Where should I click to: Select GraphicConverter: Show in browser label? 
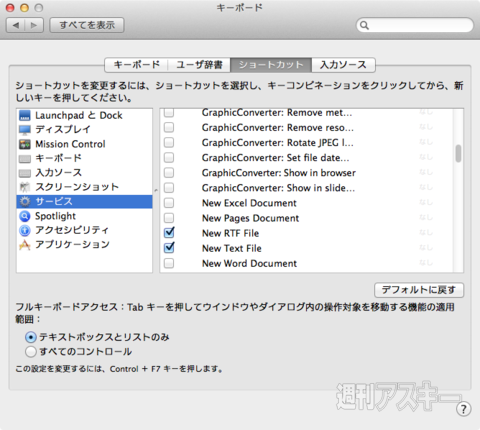279,173
